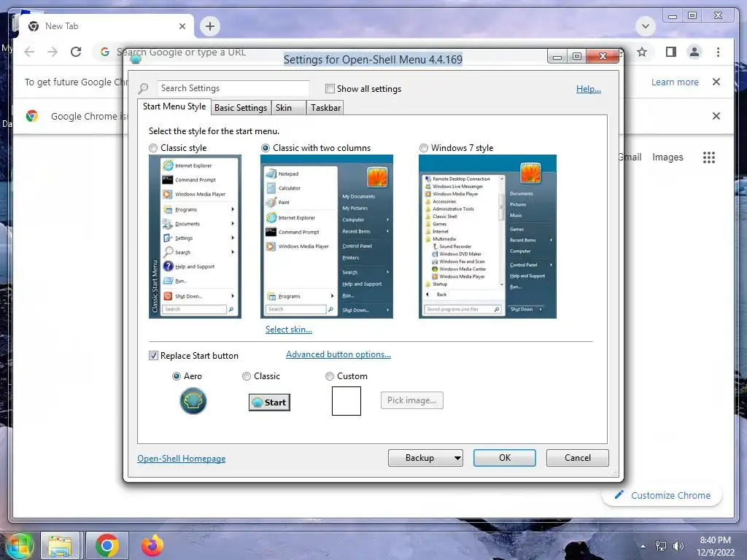This screenshot has width=747, height=560.
Task: Open Windows Start orb on taskbar
Action: point(18,545)
